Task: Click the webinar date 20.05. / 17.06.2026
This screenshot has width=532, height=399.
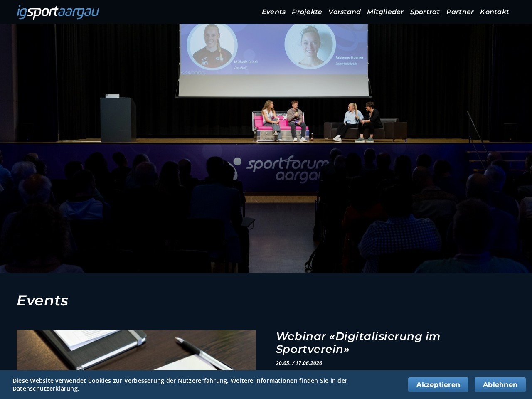Action: coord(299,363)
